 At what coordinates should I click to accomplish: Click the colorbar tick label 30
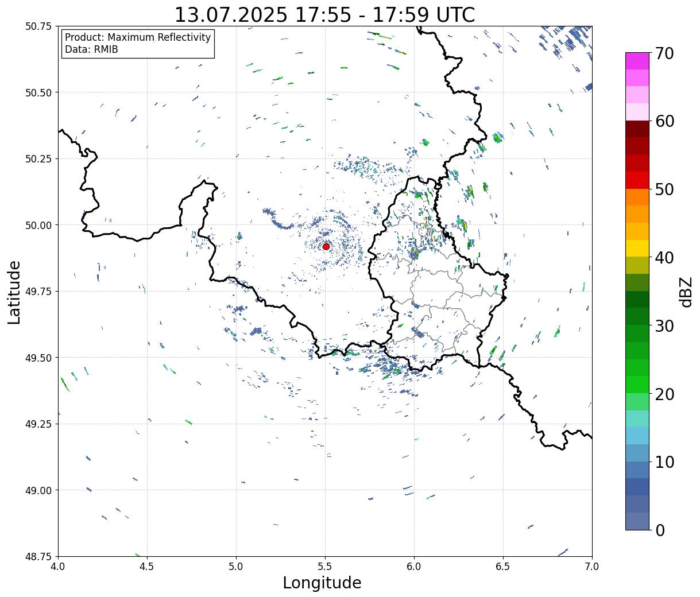(x=664, y=326)
